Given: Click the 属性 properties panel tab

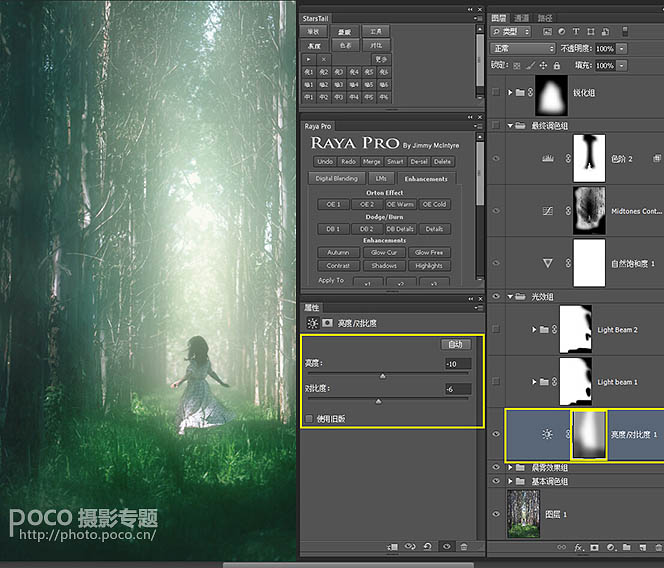Looking at the screenshot, I should 312,308.
